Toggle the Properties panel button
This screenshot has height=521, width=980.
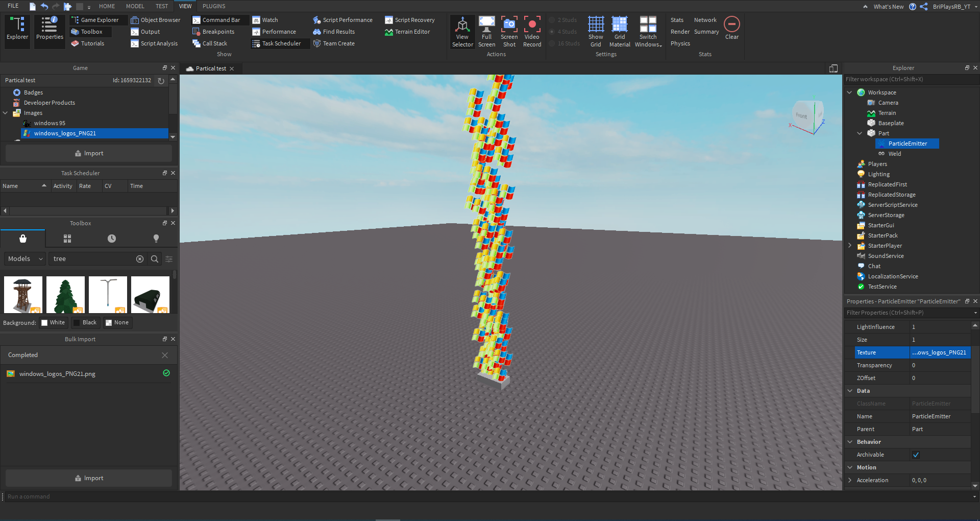[x=50, y=31]
